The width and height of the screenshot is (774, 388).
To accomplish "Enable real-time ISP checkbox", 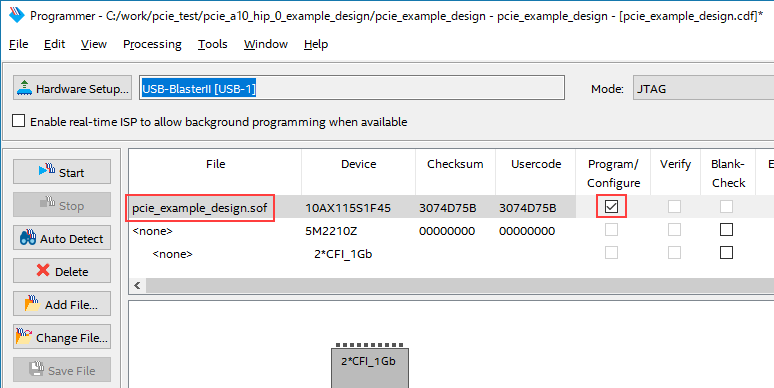I will 18,121.
